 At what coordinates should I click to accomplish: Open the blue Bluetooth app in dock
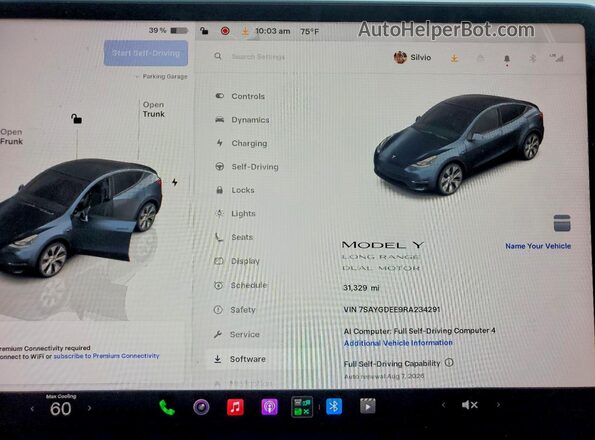[x=334, y=407]
